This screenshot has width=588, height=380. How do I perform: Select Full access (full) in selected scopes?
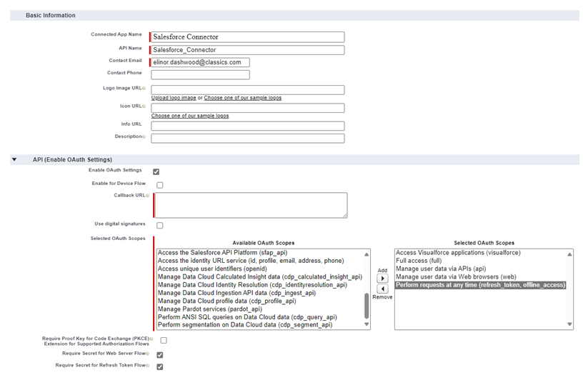(480, 261)
